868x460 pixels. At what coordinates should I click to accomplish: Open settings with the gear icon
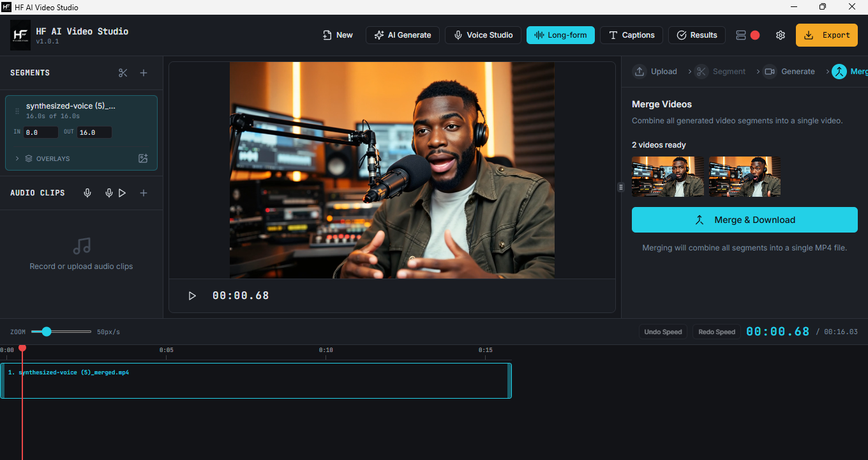tap(780, 35)
